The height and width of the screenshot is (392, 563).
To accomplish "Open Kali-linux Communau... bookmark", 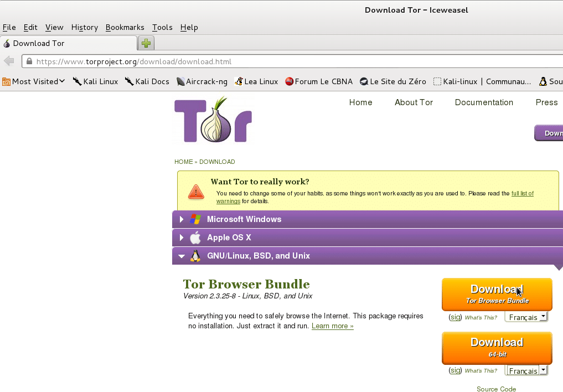I will (x=482, y=81).
